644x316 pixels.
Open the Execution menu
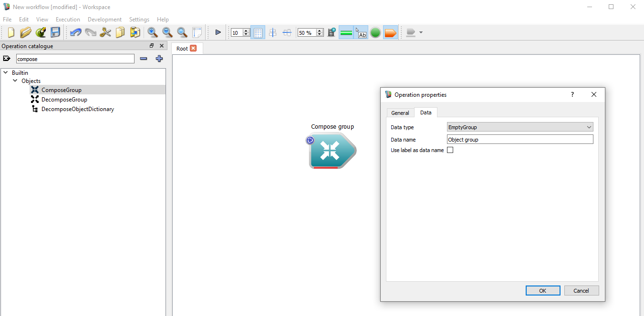(68, 20)
